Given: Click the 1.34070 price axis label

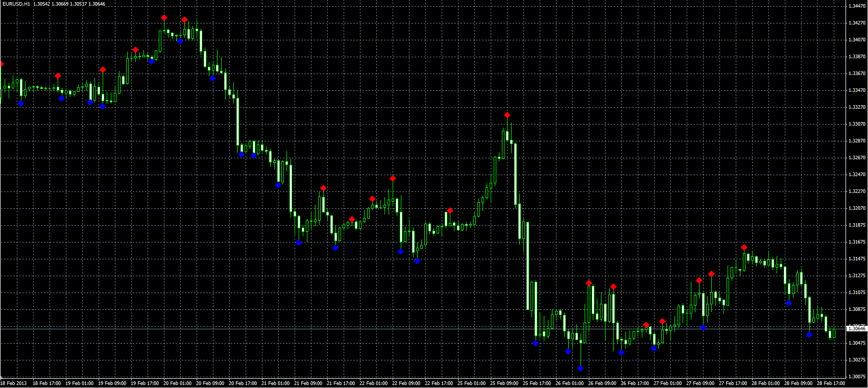Looking at the screenshot, I should coord(857,40).
